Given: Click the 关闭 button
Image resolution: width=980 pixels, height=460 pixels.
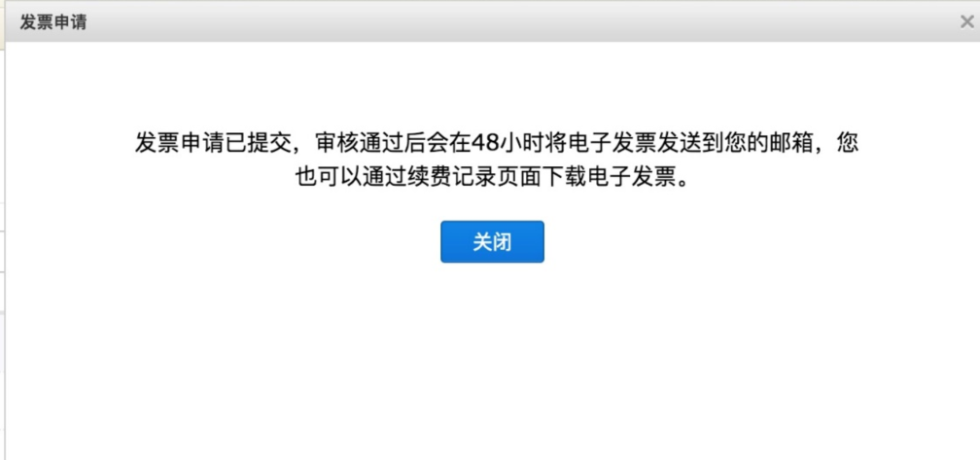Looking at the screenshot, I should (492, 241).
